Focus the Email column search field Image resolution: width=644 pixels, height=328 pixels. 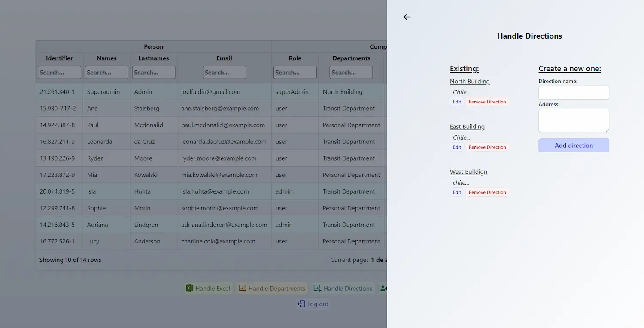(224, 72)
